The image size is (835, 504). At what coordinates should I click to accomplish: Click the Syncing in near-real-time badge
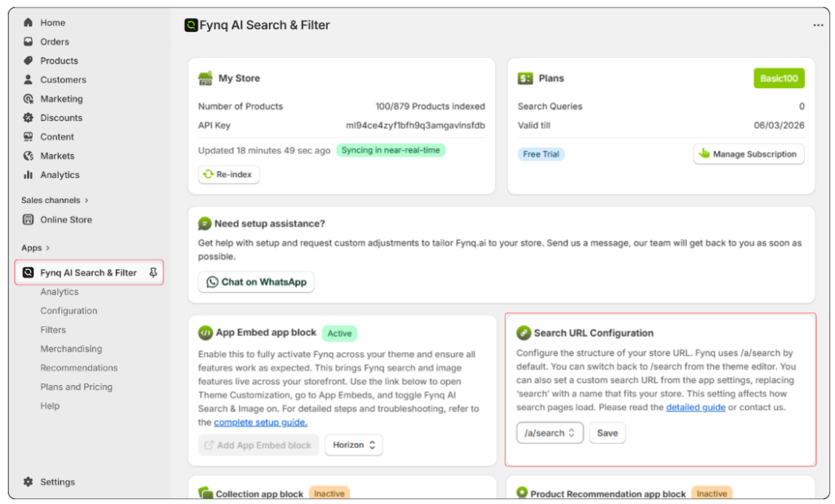point(391,150)
